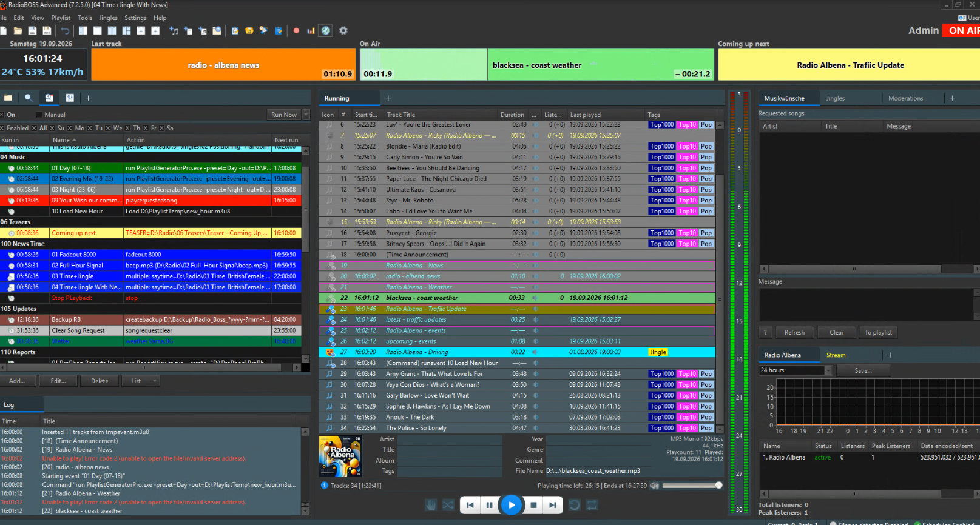This screenshot has height=525, width=980.
Task: Delete the selected scheduler event
Action: click(100, 381)
